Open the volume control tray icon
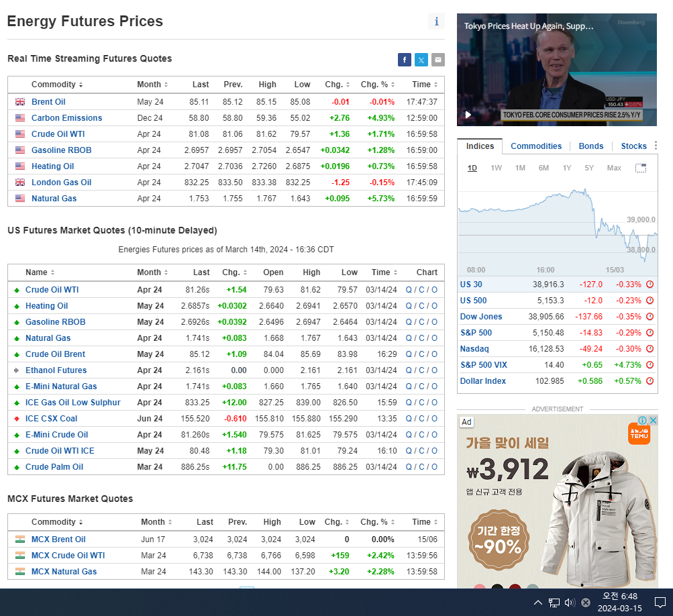 click(x=570, y=603)
